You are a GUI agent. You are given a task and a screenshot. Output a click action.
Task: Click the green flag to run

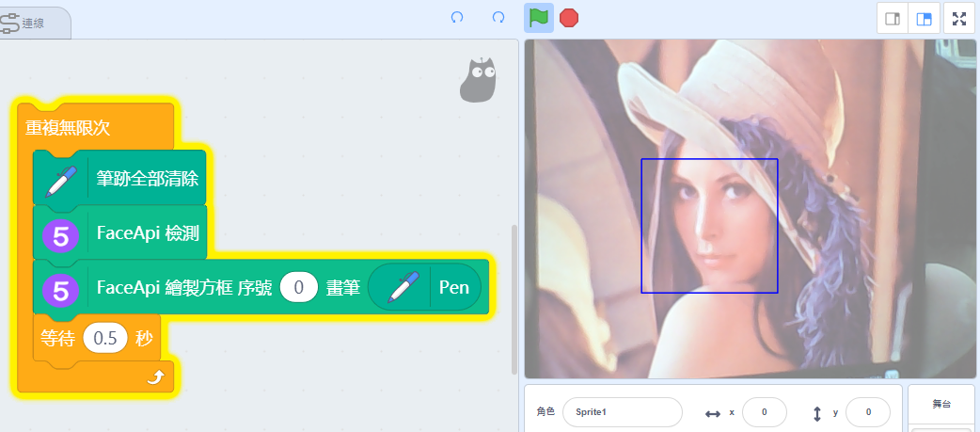(538, 18)
